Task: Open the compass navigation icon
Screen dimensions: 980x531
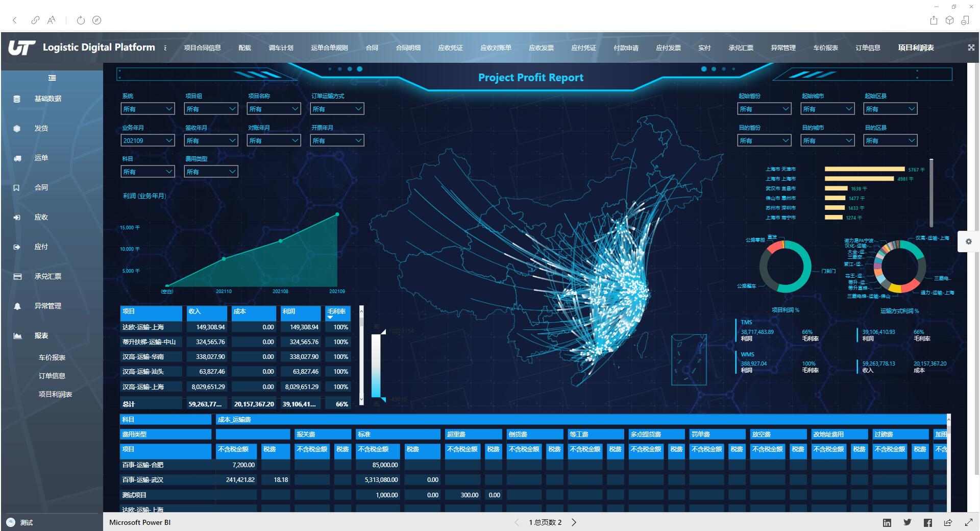Action: (96, 20)
